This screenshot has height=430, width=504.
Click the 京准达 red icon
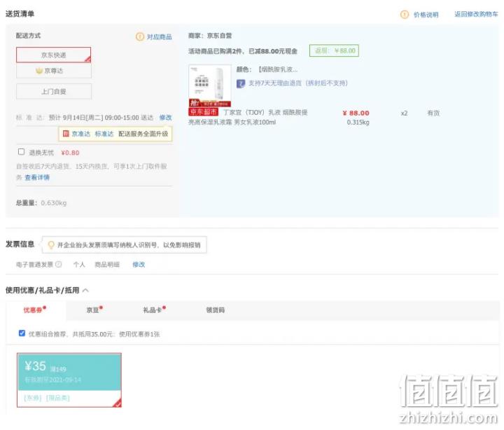(x=66, y=134)
